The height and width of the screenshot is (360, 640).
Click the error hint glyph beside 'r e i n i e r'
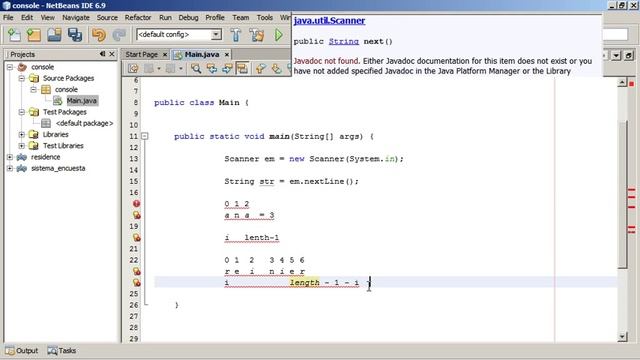click(136, 271)
